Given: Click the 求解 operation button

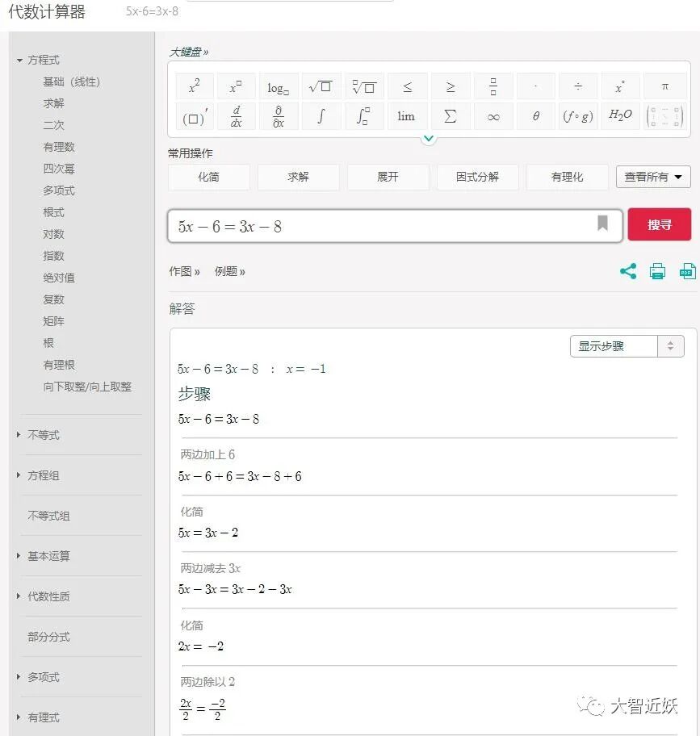Looking at the screenshot, I should click(x=298, y=177).
